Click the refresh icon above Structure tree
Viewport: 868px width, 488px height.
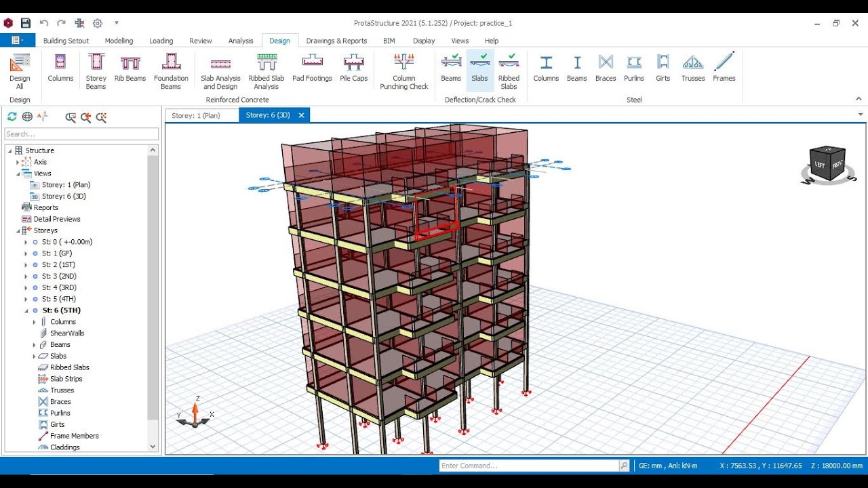click(12, 117)
